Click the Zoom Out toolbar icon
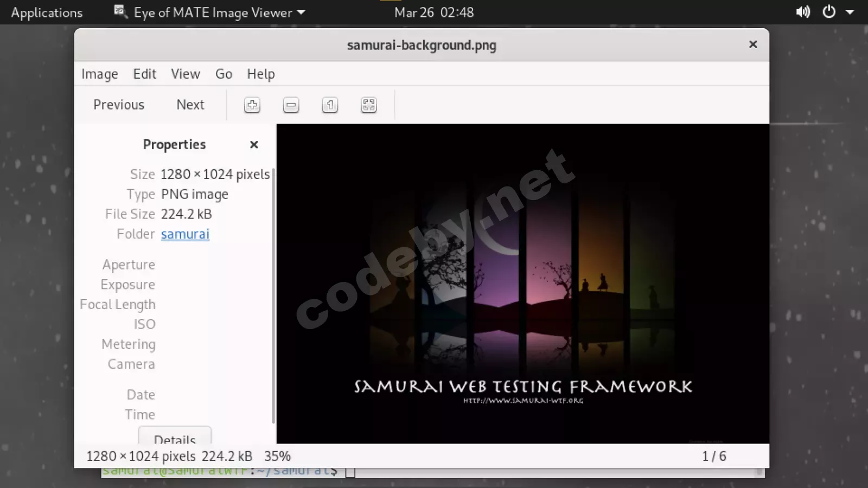Screen dimensions: 868x488 [x=291, y=105]
